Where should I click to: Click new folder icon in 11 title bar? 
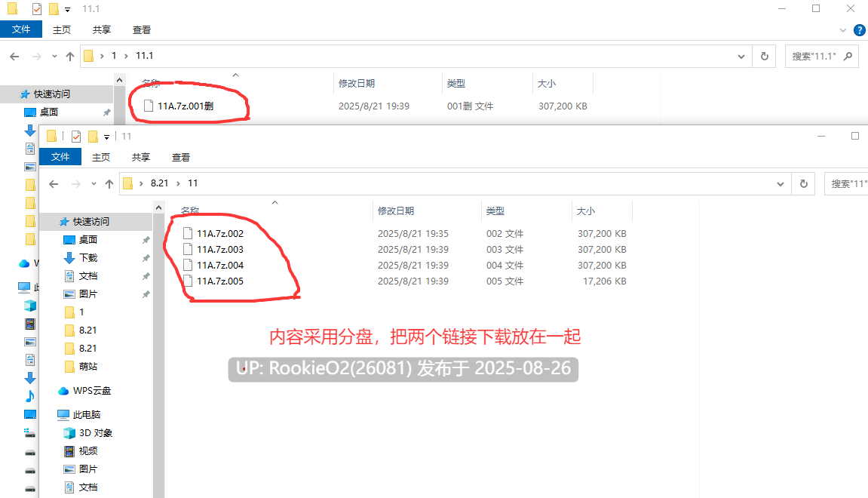(x=93, y=137)
